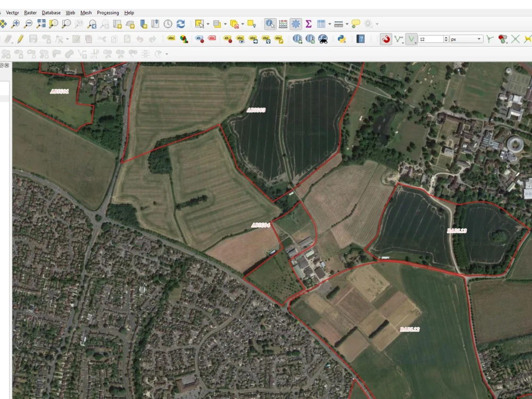Expand Measure tool dropdown arrow
Screen dimensions: 532x399
(x=347, y=24)
